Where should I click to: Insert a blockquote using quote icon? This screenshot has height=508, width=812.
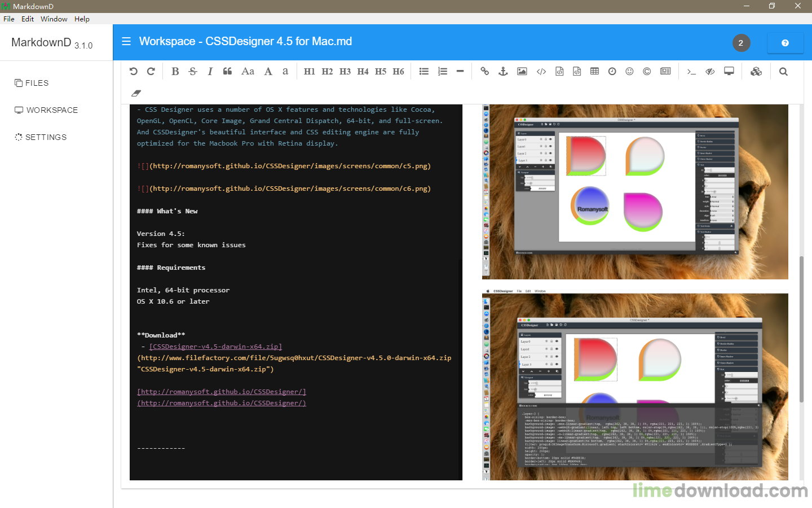coord(227,72)
